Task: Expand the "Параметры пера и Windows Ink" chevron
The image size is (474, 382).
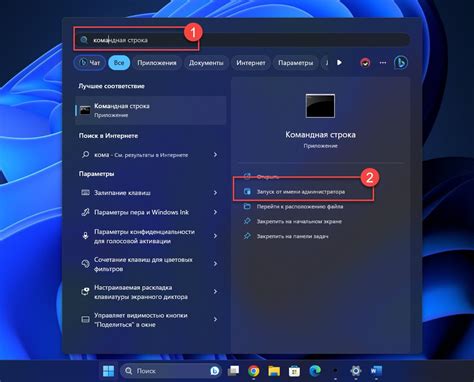Action: [215, 212]
